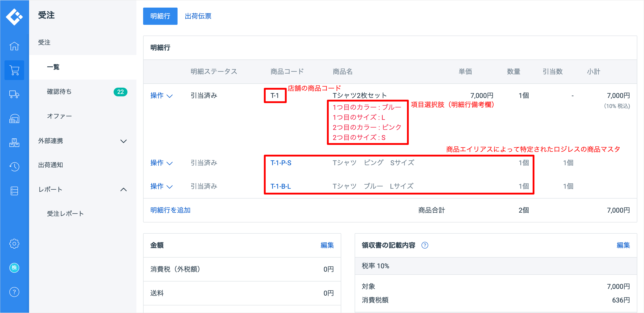The height and width of the screenshot is (313, 644).
Task: Open 操作 dropdown for T-1-P-S row
Action: (161, 163)
